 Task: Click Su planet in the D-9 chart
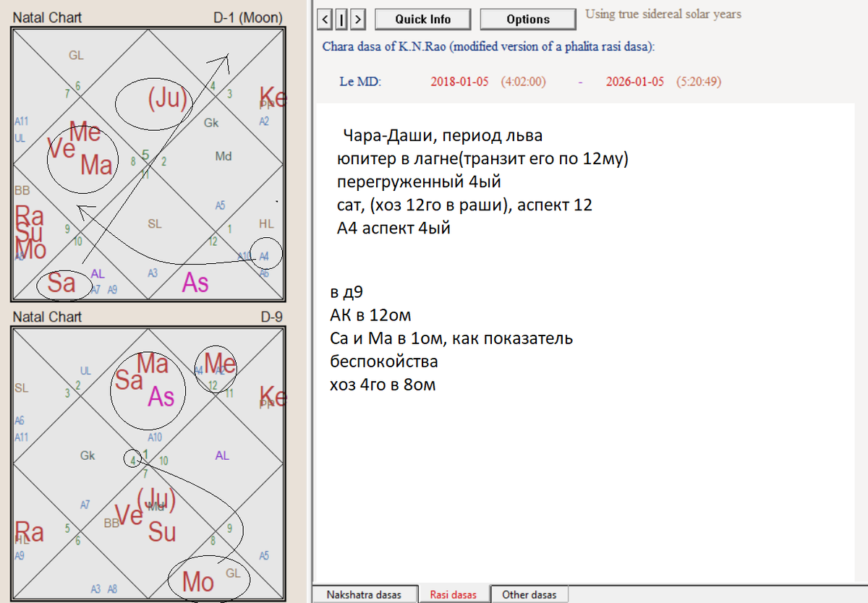pos(162,533)
